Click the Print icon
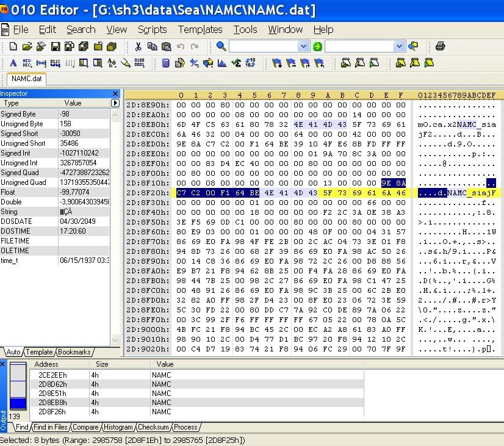 (x=440, y=46)
